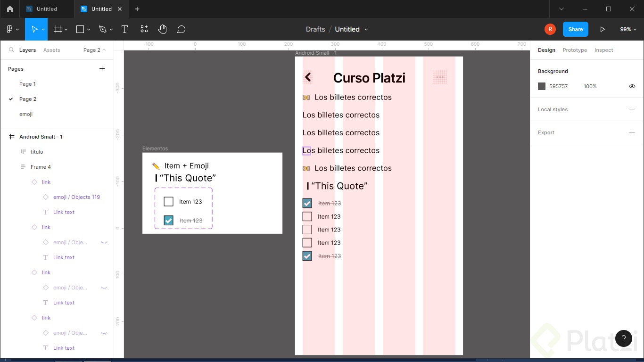Click the first unchecked Item 123 checkbox in Android frame
Viewport: 644px width, 362px height.
307,216
